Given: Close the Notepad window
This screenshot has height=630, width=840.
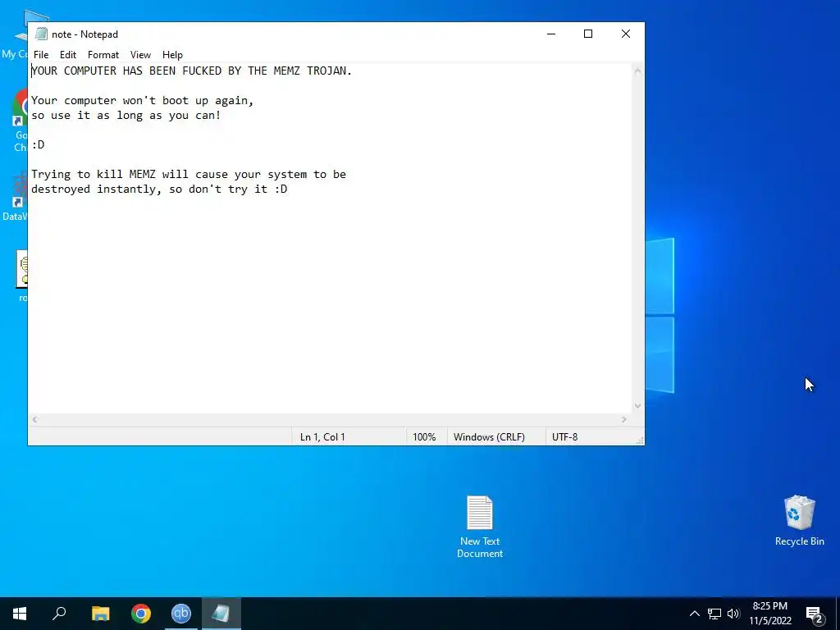Looking at the screenshot, I should point(626,34).
